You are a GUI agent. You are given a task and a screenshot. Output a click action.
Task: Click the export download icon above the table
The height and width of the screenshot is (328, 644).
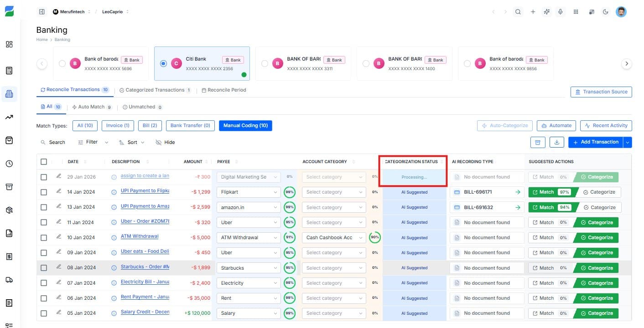[556, 142]
